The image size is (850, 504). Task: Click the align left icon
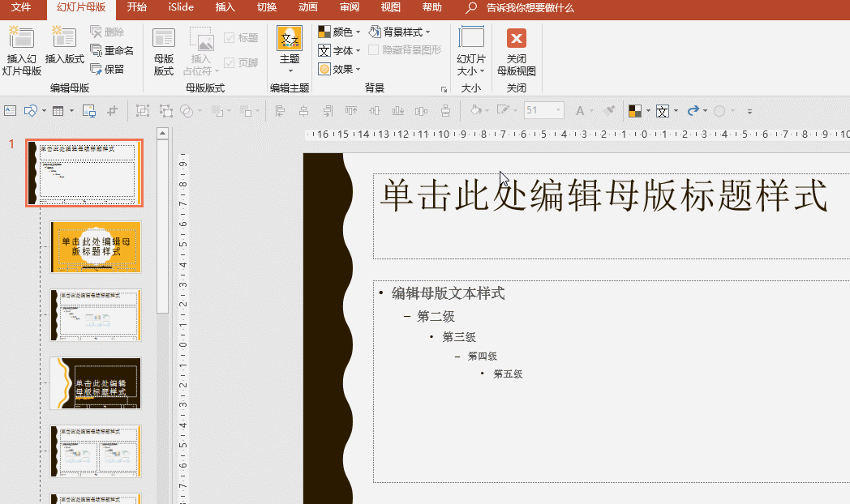pos(281,111)
